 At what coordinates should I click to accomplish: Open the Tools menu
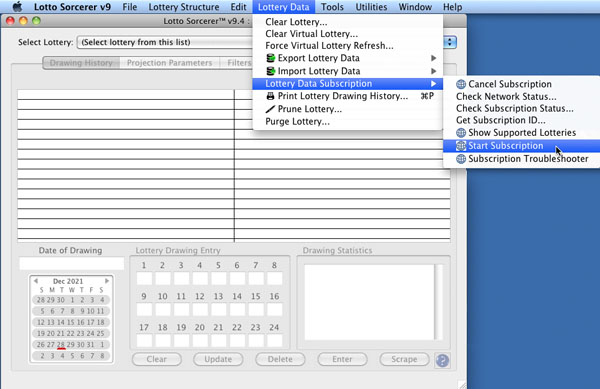pyautogui.click(x=332, y=7)
